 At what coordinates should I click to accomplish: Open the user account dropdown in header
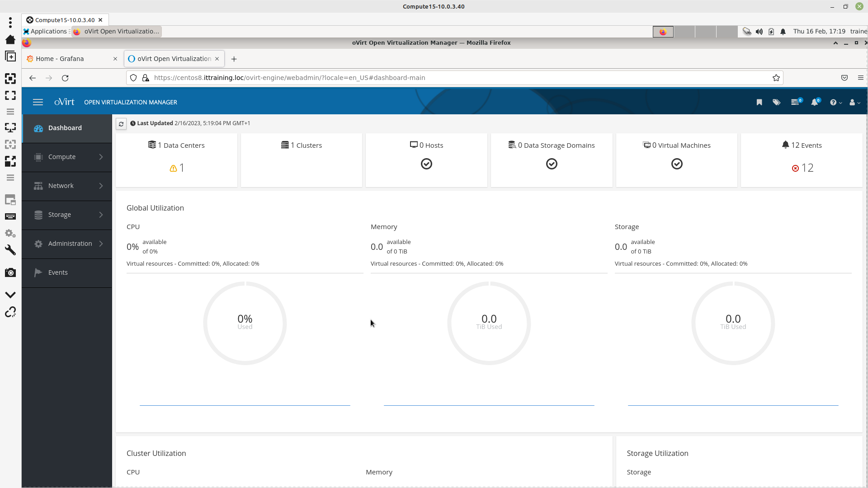point(854,103)
